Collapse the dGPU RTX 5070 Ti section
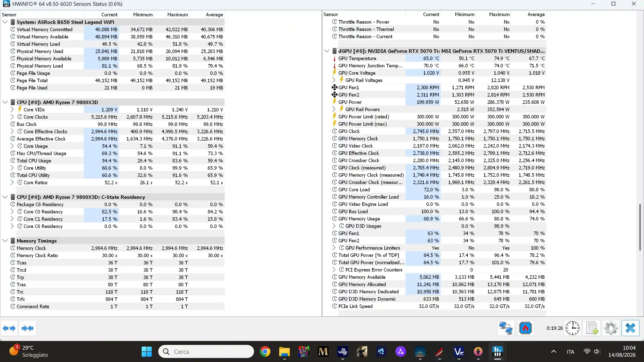Viewport: 644px width, 362px height. (327, 51)
